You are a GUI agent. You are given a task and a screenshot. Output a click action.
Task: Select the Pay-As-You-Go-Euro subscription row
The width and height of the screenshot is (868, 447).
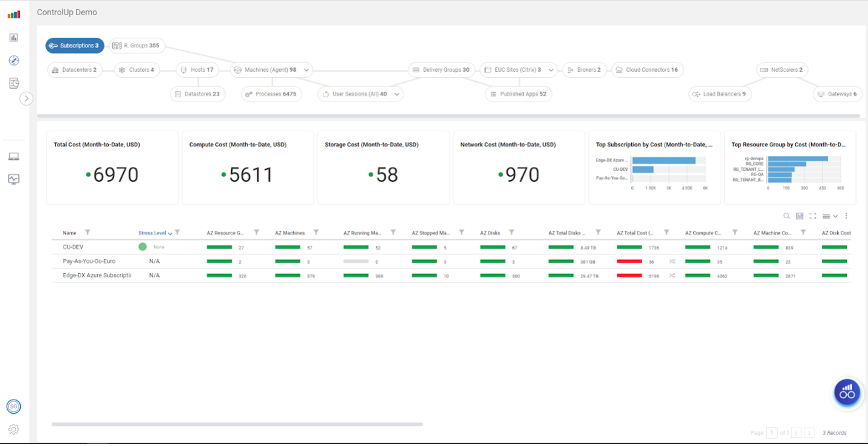(x=451, y=261)
